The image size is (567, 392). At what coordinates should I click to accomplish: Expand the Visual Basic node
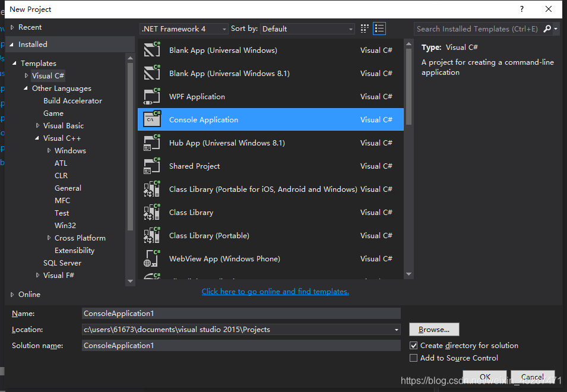[x=37, y=125]
